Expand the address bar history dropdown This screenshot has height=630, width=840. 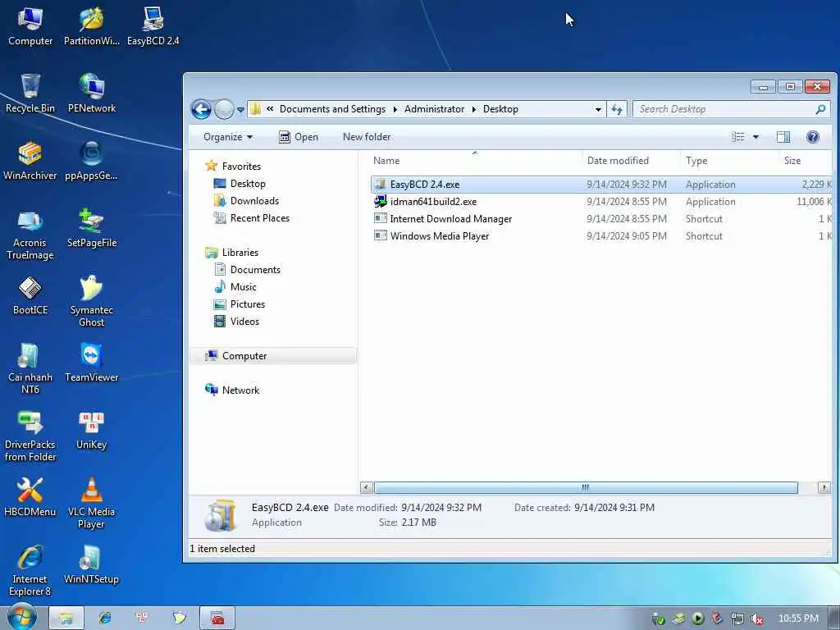(598, 109)
